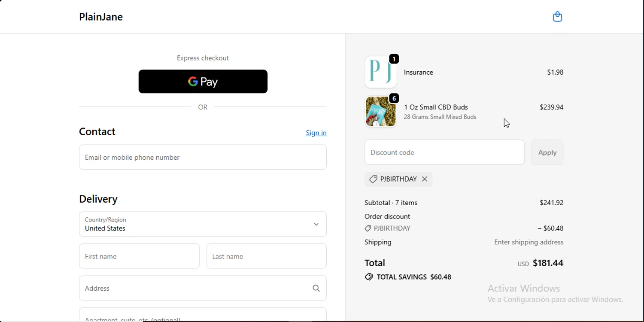Open the Country/Region dropdown
Image resolution: width=644 pixels, height=322 pixels.
point(203,224)
